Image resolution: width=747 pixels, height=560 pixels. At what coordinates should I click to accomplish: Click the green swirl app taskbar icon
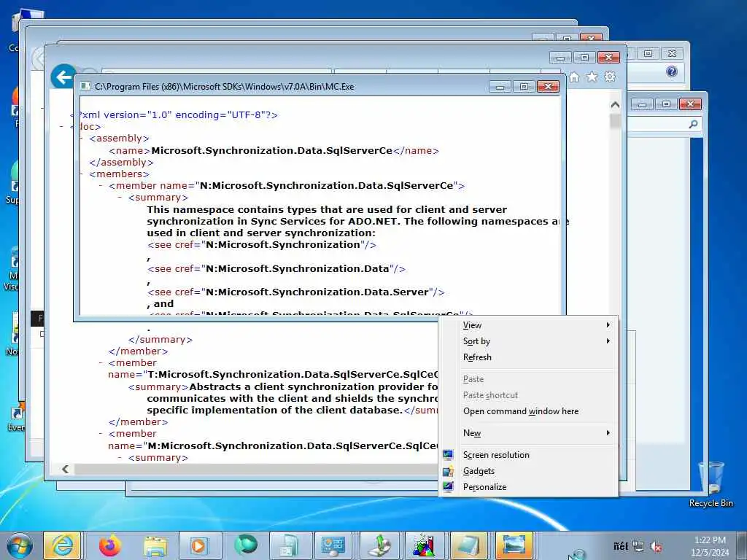(245, 545)
